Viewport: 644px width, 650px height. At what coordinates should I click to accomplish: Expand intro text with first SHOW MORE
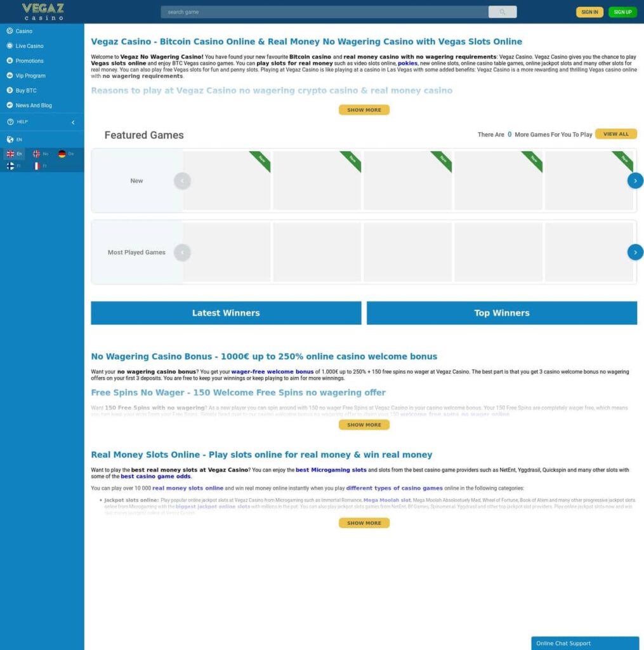pyautogui.click(x=364, y=110)
